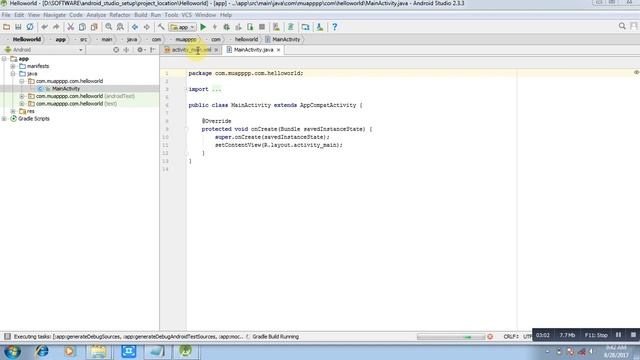This screenshot has height=360, width=640.
Task: Click the Copy toolbar icon
Action: tap(82, 27)
